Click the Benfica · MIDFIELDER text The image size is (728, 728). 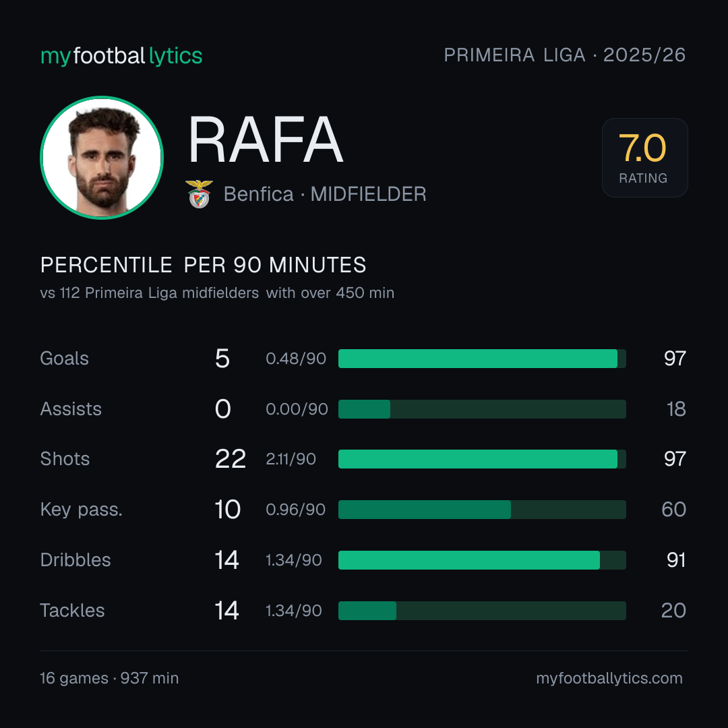(325, 194)
